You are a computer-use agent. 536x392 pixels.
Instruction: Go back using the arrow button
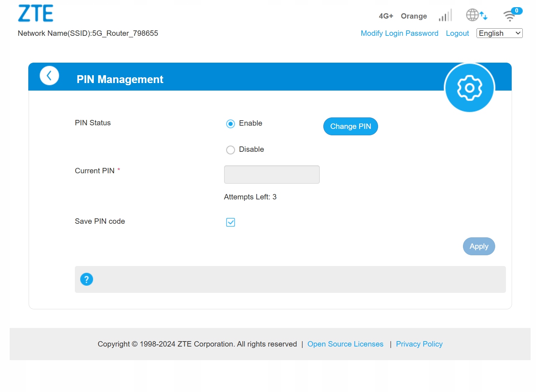[49, 76]
